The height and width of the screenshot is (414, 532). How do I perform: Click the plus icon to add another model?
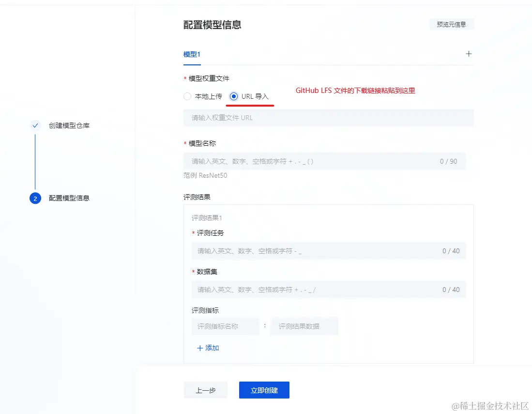pos(468,54)
